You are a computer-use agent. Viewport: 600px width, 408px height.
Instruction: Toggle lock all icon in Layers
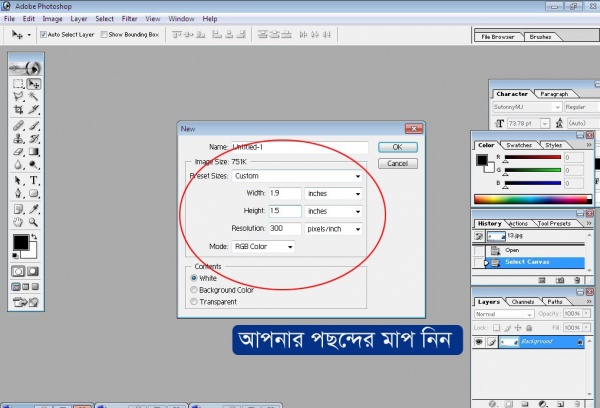click(529, 328)
